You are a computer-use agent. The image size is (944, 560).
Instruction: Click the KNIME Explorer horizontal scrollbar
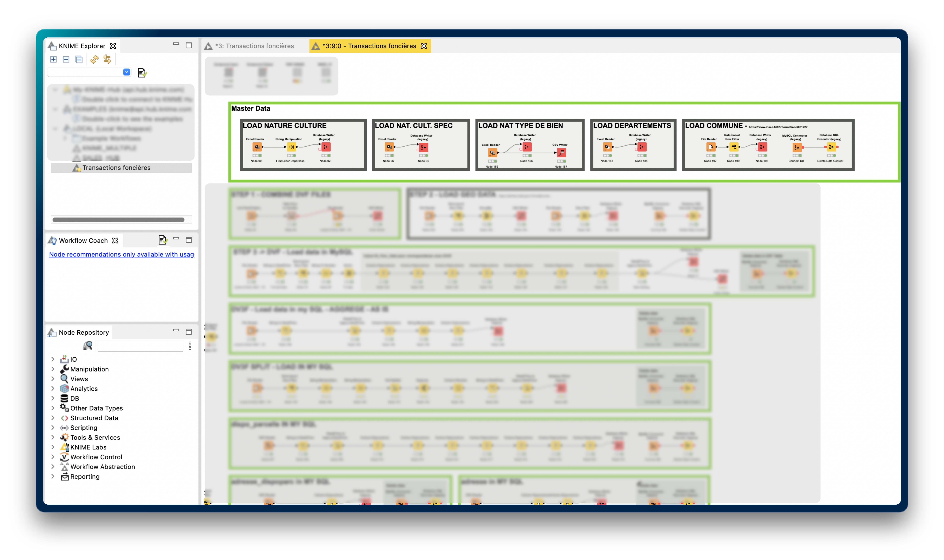pyautogui.click(x=119, y=220)
